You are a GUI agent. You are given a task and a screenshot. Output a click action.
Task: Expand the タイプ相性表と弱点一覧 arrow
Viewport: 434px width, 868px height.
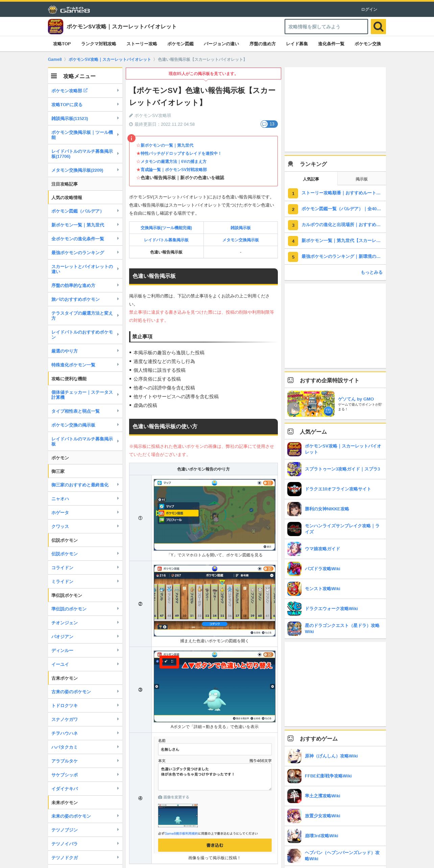(x=118, y=411)
